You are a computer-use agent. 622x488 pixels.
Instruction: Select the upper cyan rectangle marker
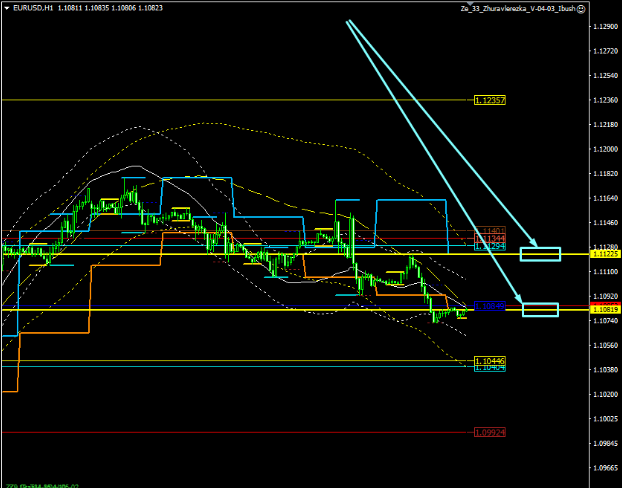tap(540, 254)
